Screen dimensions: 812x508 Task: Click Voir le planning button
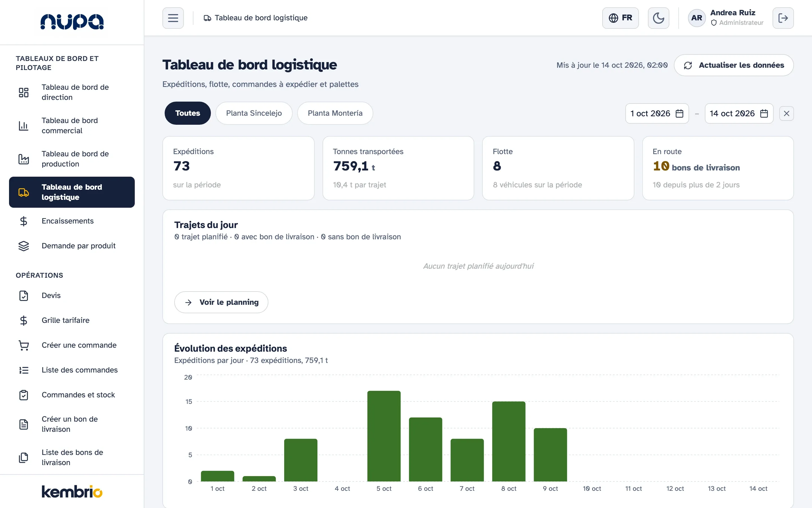pyautogui.click(x=221, y=302)
